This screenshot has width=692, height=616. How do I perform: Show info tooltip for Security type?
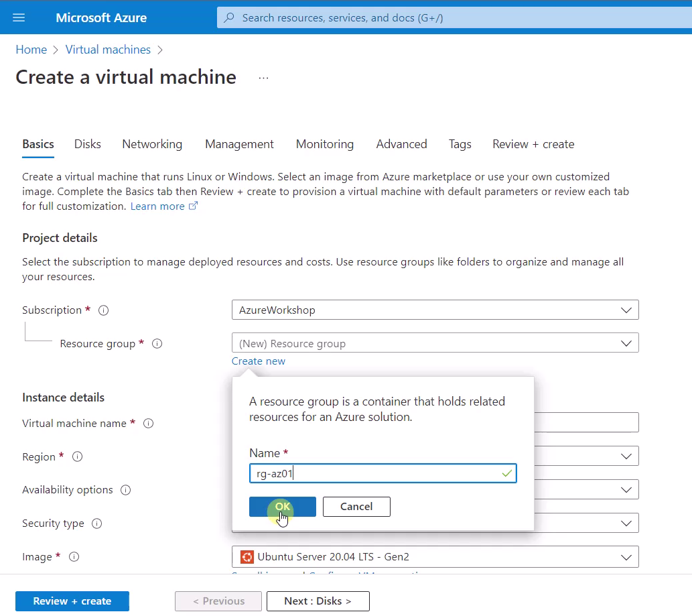[96, 523]
